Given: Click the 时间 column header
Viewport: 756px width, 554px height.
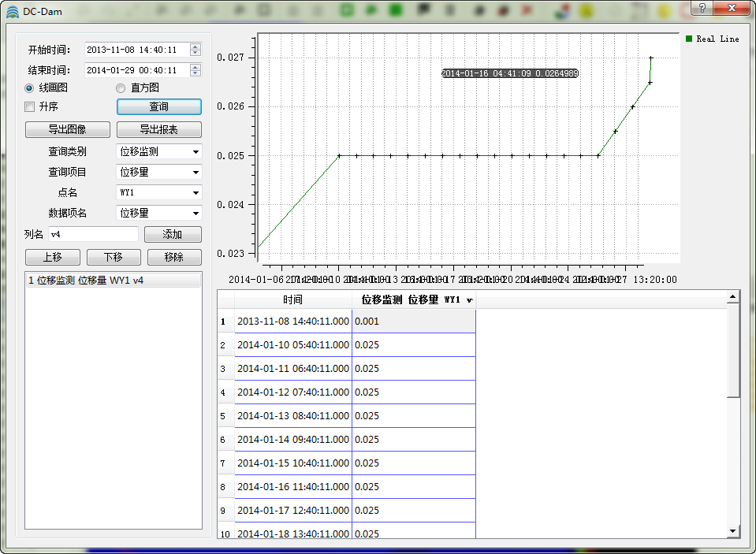Looking at the screenshot, I should pyautogui.click(x=292, y=300).
